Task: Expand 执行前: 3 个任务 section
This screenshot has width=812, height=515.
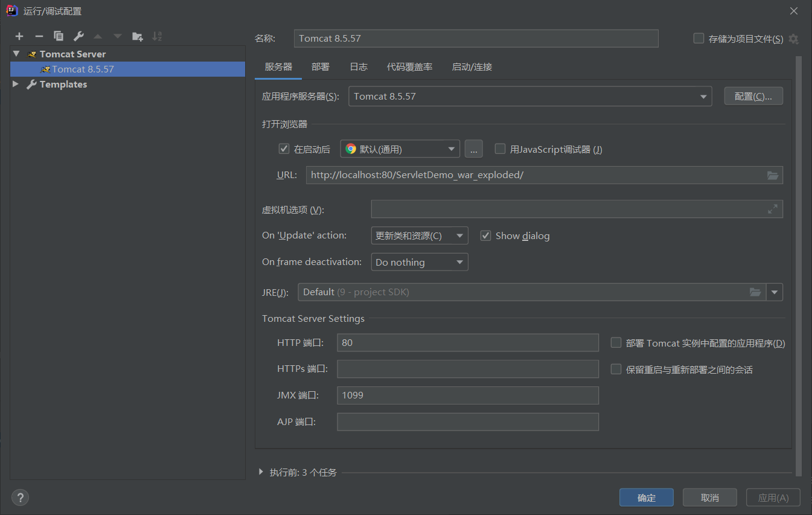Action: point(261,472)
